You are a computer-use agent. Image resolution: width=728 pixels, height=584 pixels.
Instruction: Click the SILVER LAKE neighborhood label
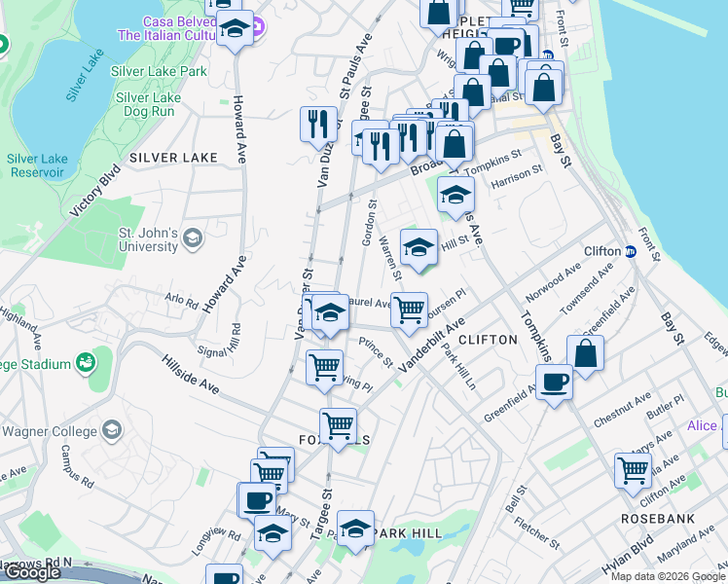(173, 158)
